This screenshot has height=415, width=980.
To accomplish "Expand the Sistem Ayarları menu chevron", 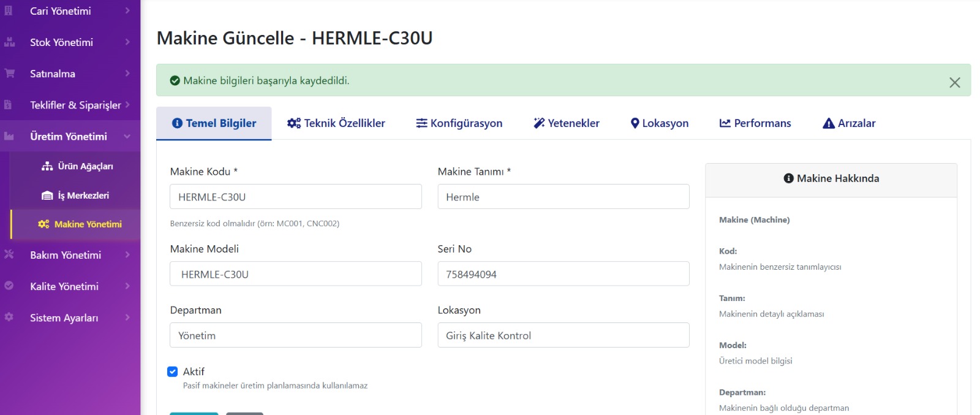I will pos(127,318).
